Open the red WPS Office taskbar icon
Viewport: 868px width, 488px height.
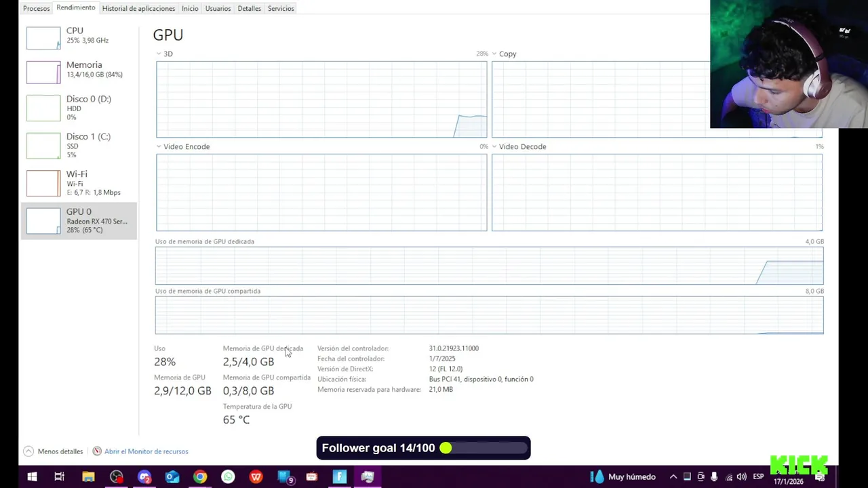pyautogui.click(x=256, y=477)
